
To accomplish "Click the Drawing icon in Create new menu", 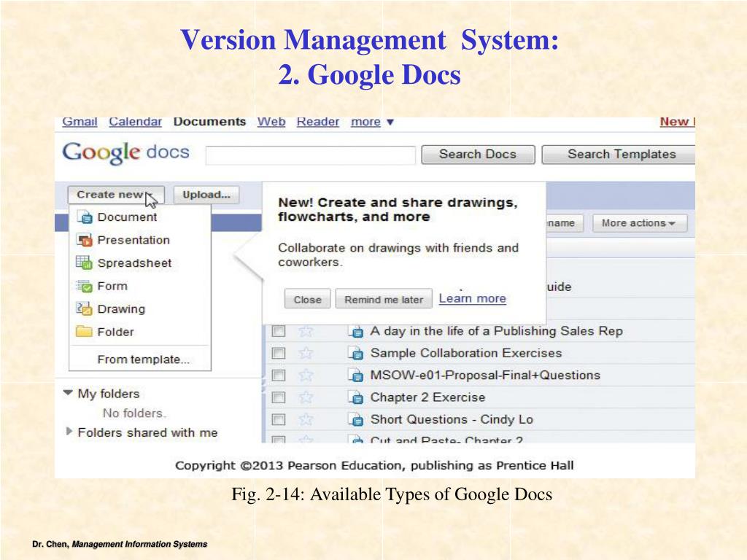I will (x=85, y=309).
